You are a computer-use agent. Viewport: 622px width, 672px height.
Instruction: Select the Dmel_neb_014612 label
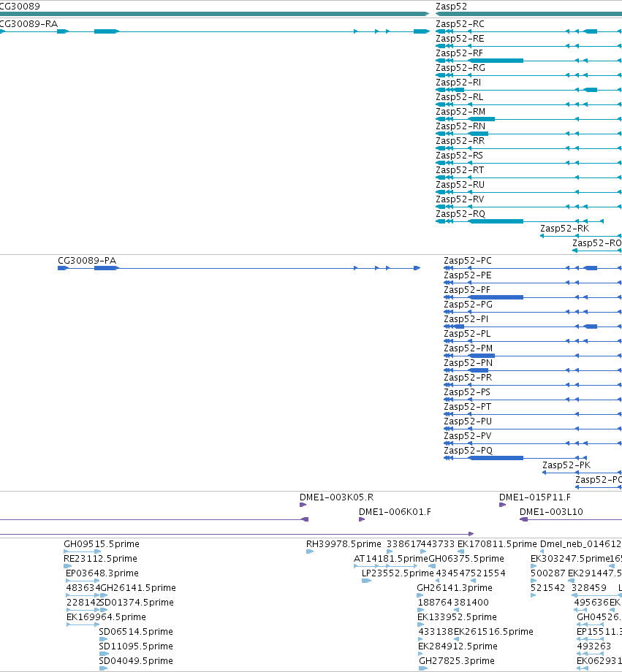click(x=580, y=544)
